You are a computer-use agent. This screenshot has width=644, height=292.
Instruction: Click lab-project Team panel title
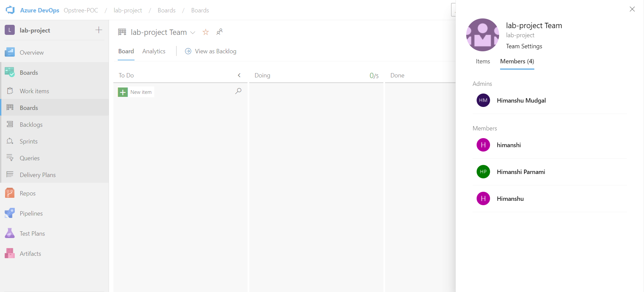pyautogui.click(x=534, y=25)
